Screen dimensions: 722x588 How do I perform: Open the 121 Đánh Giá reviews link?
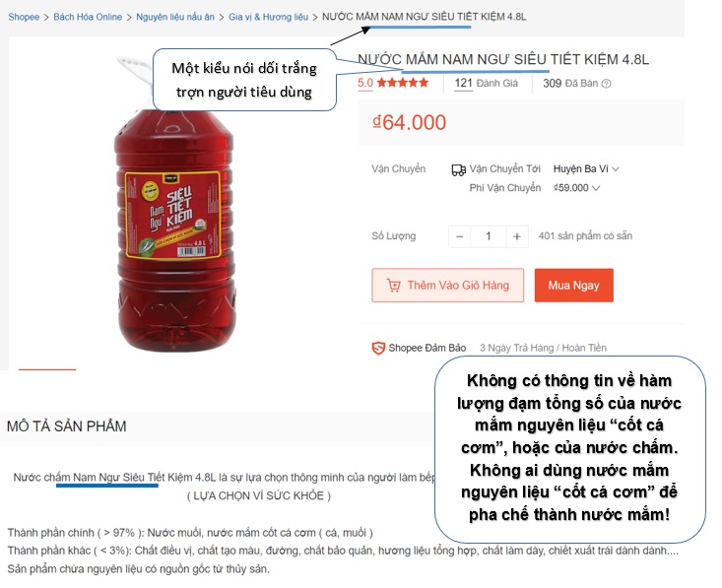click(486, 84)
